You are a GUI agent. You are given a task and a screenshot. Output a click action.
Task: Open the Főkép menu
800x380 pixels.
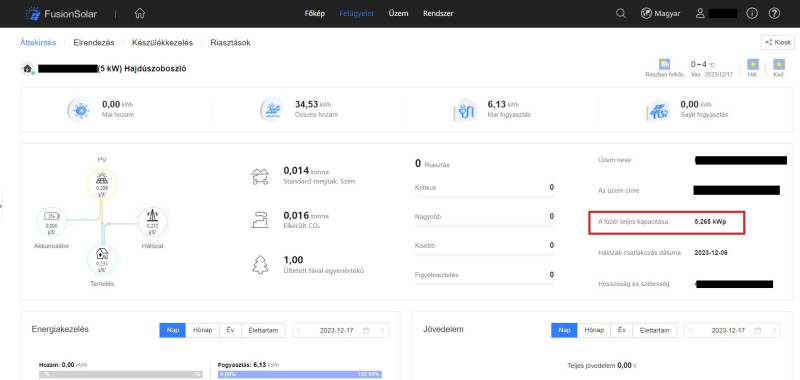(x=314, y=14)
